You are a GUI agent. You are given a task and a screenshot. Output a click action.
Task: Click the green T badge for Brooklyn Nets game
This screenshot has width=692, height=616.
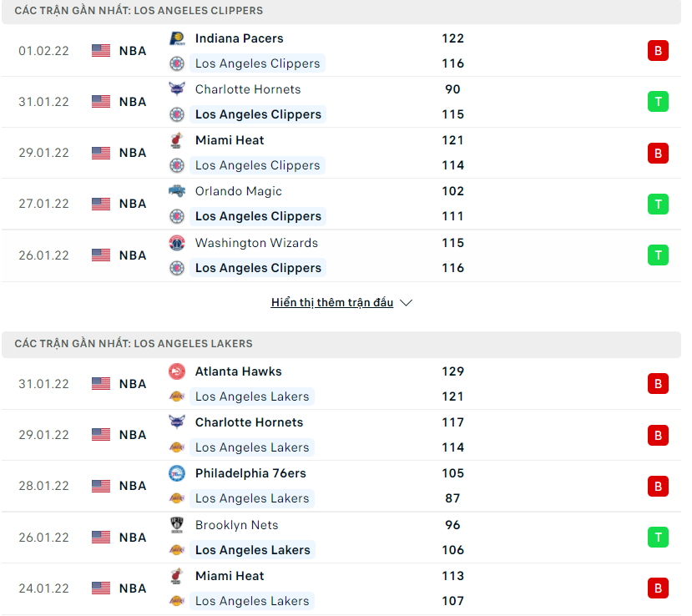pyautogui.click(x=658, y=538)
